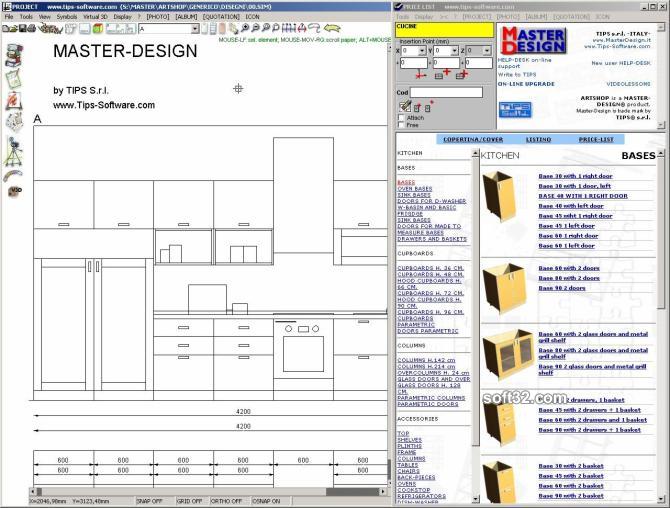The image size is (670, 508).
Task: Open the layer dropdown showing A
Action: point(195,29)
